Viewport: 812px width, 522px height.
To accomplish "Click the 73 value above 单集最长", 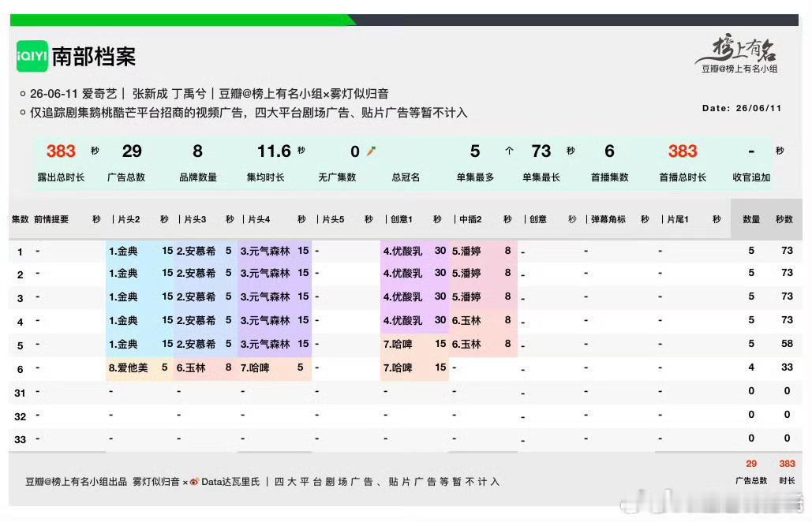I will 541,151.
